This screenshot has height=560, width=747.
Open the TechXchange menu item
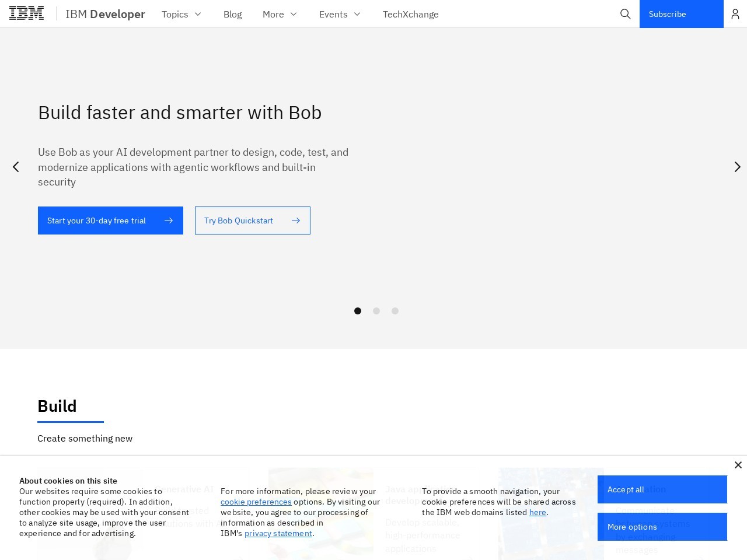pyautogui.click(x=410, y=14)
